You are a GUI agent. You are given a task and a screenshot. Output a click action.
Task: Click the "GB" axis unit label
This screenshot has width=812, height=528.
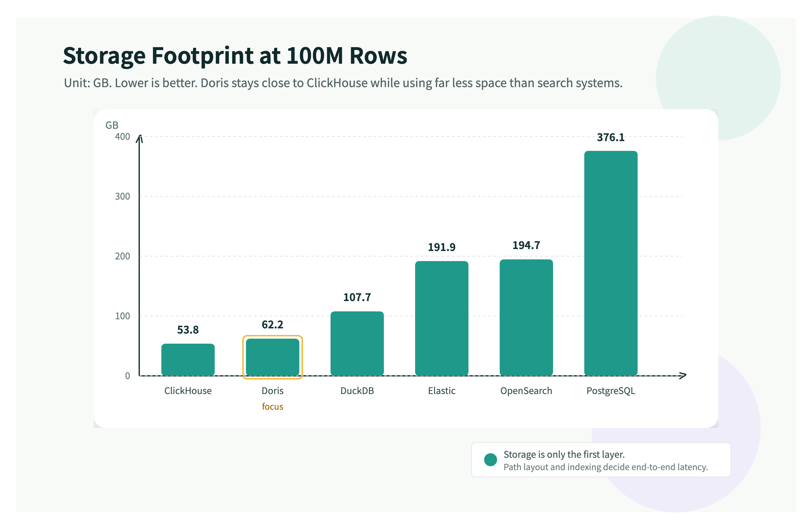tap(112, 125)
